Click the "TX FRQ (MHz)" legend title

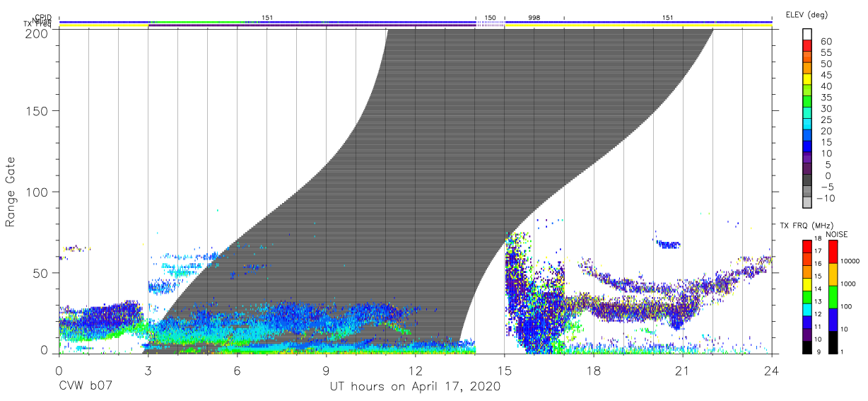coord(807,226)
